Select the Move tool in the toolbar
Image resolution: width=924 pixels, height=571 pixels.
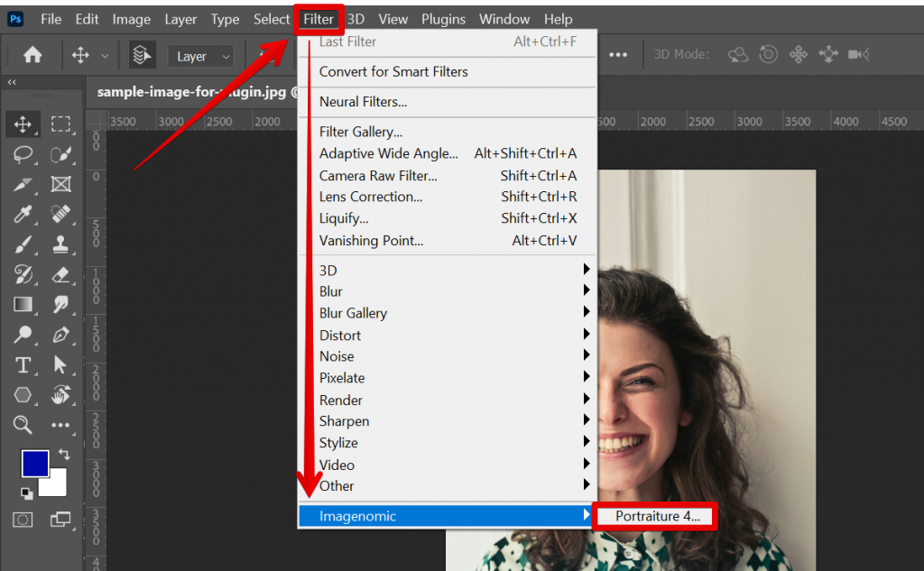click(x=21, y=124)
